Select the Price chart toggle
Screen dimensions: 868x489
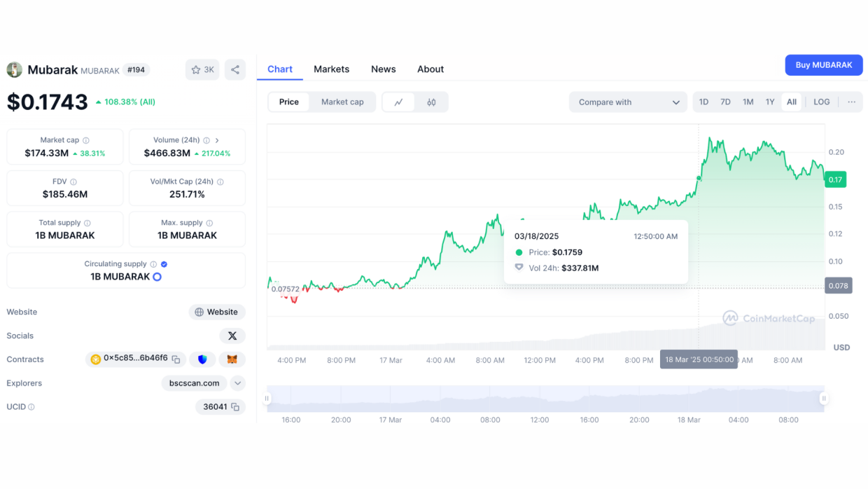(x=289, y=102)
